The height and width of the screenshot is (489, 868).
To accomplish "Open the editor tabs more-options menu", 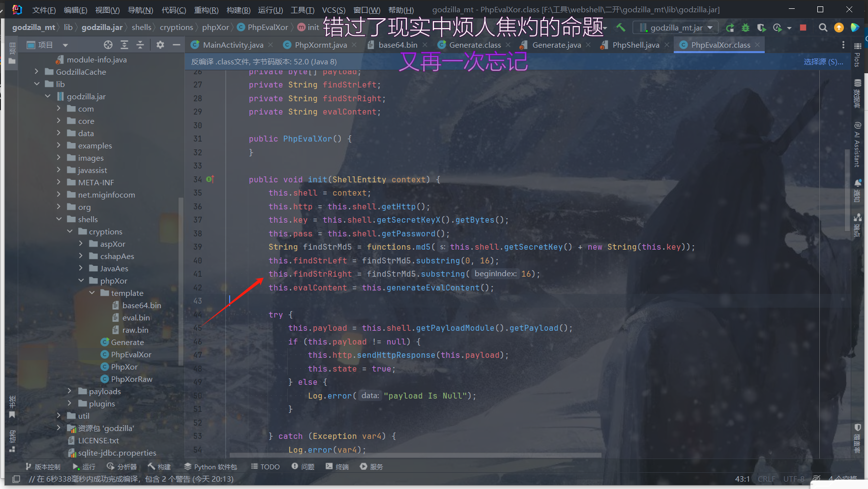I will point(843,45).
